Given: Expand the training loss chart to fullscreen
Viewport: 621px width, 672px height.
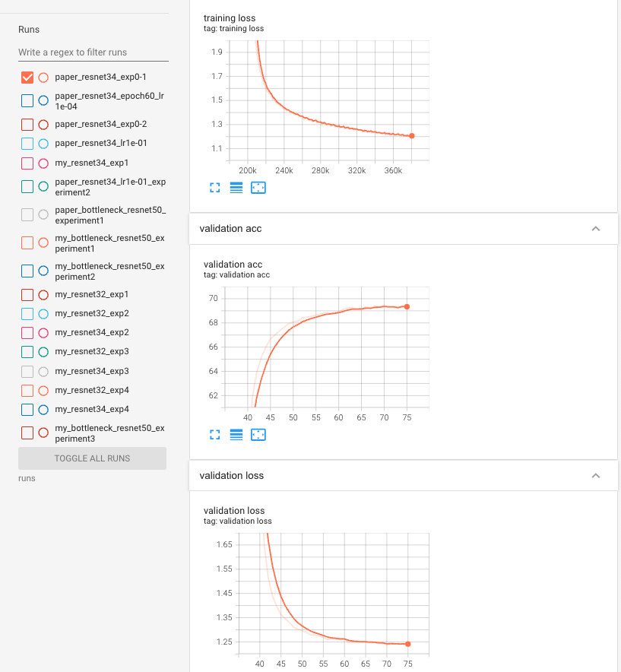Looking at the screenshot, I should click(214, 188).
